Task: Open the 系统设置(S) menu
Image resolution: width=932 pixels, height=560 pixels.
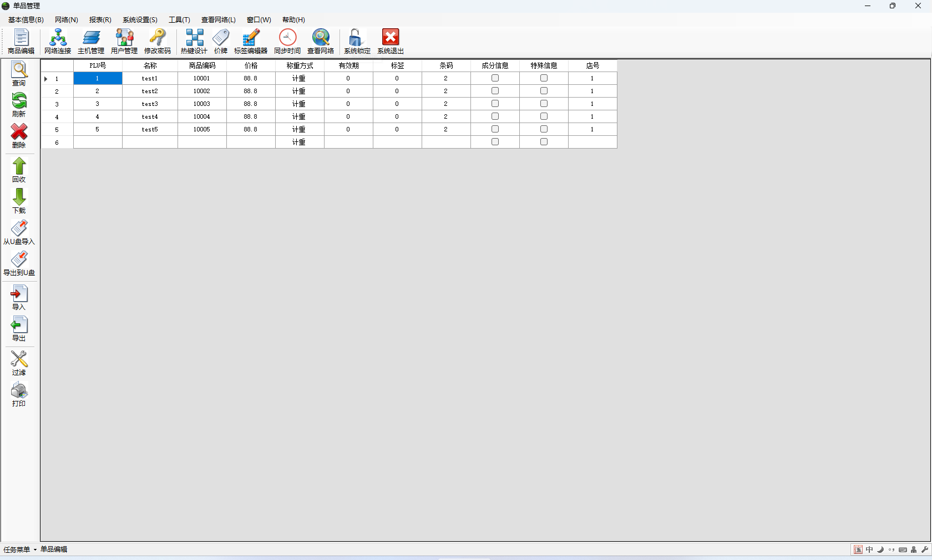Action: coord(140,20)
